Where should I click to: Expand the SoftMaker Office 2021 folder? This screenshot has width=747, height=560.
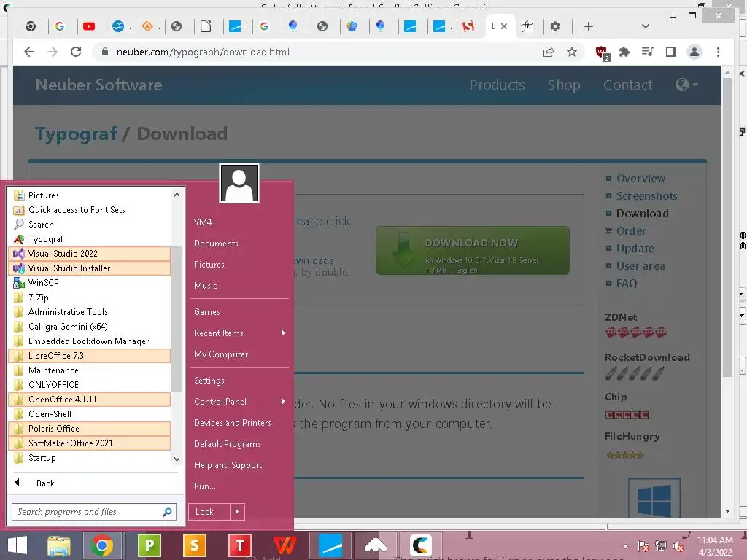pyautogui.click(x=90, y=443)
